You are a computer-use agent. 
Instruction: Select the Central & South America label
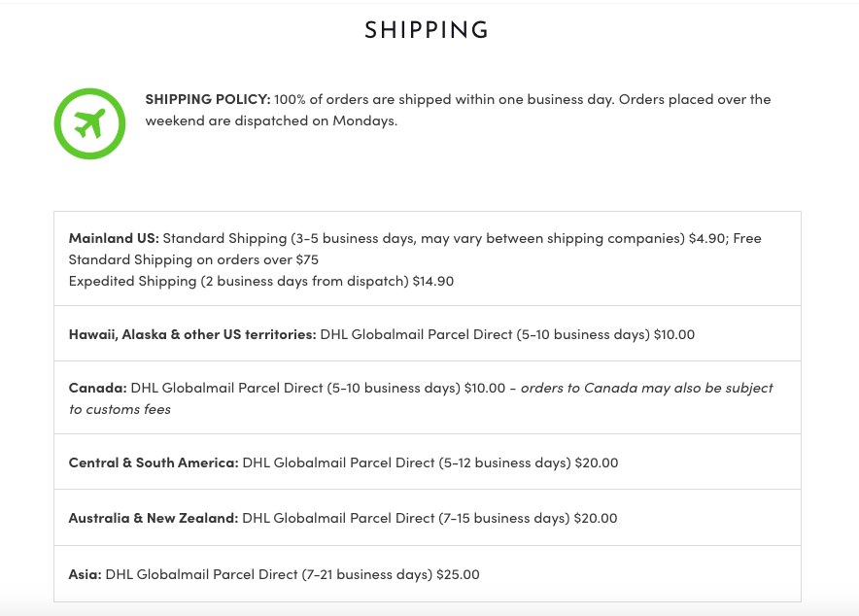[154, 462]
